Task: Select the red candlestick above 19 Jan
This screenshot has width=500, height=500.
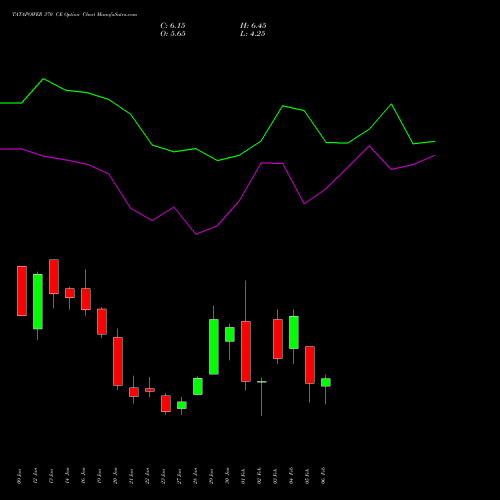Action: pyautogui.click(x=102, y=322)
